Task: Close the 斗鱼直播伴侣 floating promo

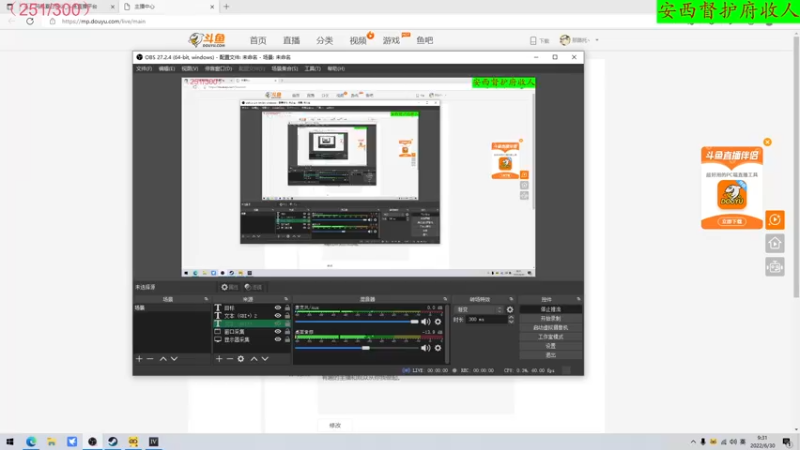Action: click(767, 142)
